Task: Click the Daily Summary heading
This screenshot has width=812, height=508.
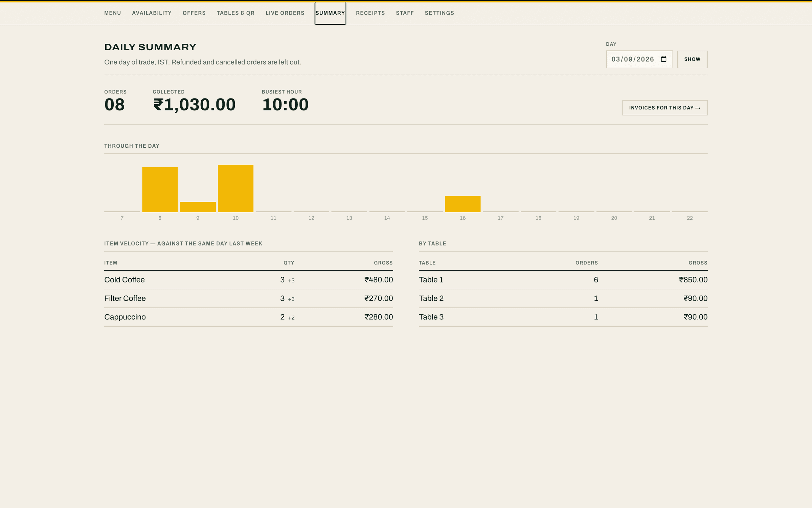Action: 150,47
